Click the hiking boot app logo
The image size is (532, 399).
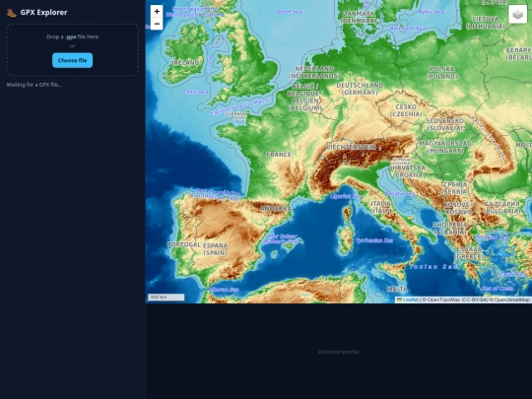[12, 13]
